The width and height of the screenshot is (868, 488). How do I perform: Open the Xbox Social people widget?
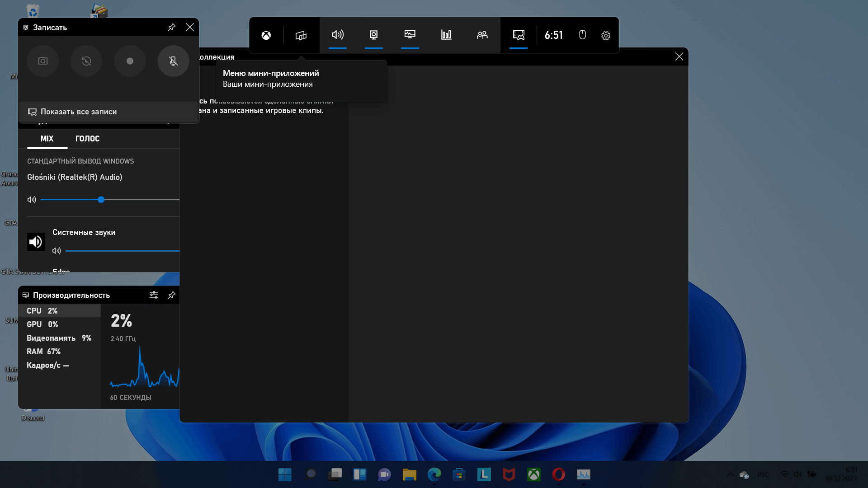tap(482, 35)
